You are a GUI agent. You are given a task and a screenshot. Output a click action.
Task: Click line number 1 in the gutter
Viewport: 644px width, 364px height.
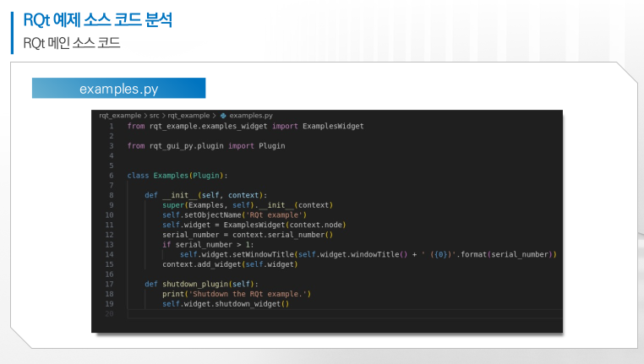pyautogui.click(x=112, y=127)
